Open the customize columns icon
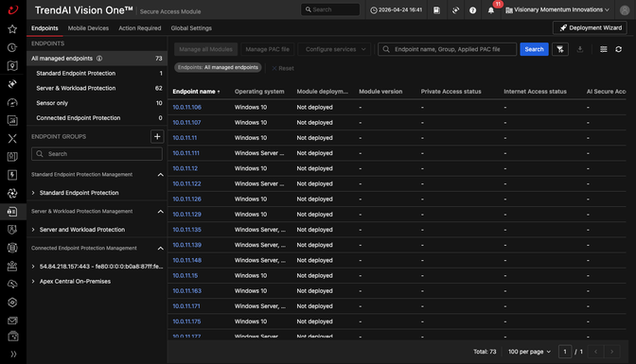The height and width of the screenshot is (364, 636). 604,49
